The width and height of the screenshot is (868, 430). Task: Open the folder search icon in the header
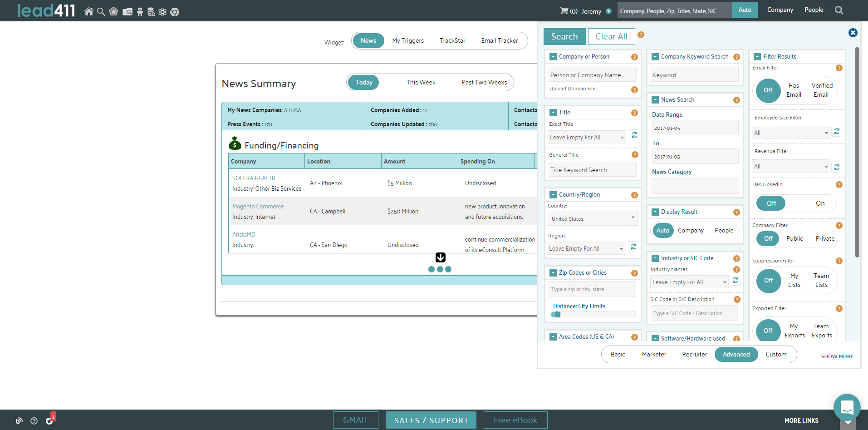point(128,11)
